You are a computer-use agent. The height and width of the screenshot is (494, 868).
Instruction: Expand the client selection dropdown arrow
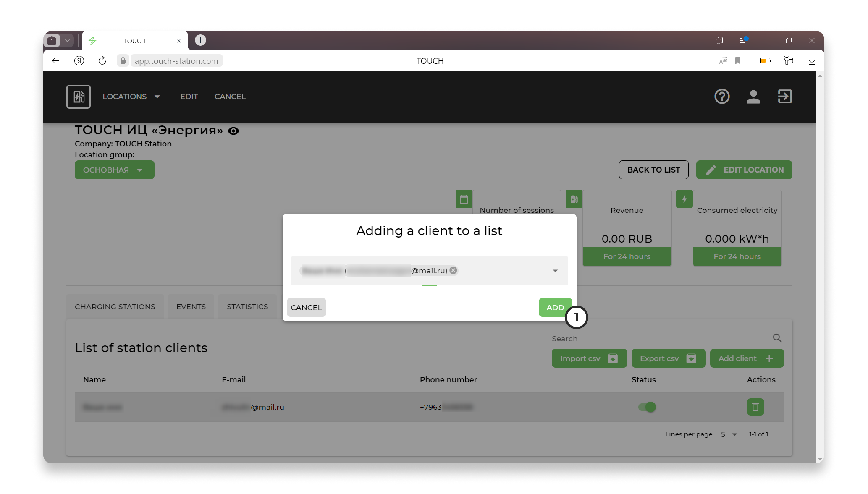click(x=555, y=271)
